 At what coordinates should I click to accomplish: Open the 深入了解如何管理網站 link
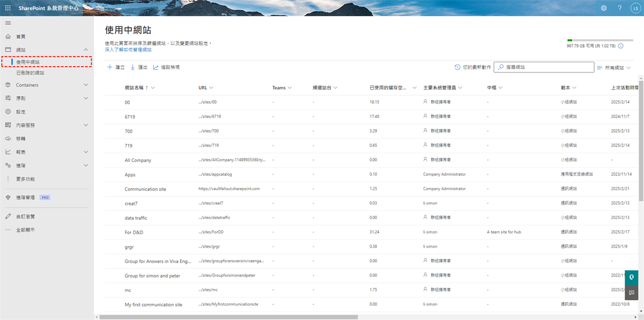pyautogui.click(x=128, y=49)
